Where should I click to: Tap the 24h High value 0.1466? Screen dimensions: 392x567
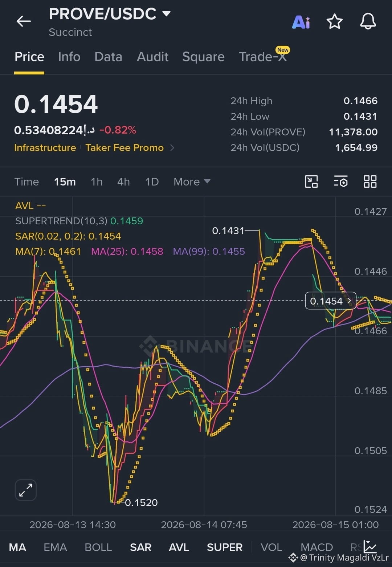click(360, 101)
